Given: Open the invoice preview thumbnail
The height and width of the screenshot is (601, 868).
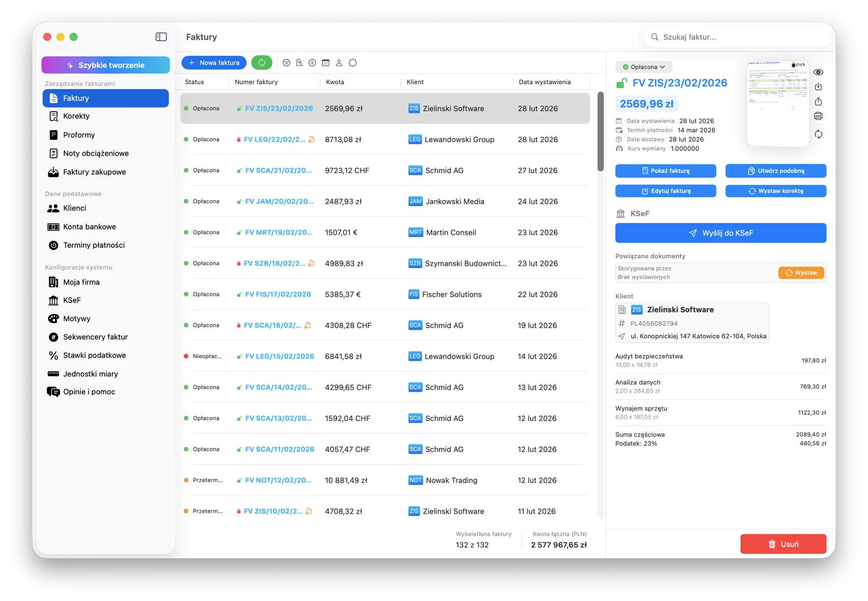Looking at the screenshot, I should pyautogui.click(x=778, y=103).
